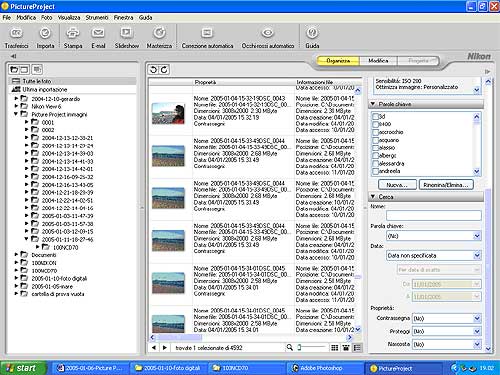Screen dimensions: 500x375
Task: Go to previous image arrow
Action: [x=154, y=348]
